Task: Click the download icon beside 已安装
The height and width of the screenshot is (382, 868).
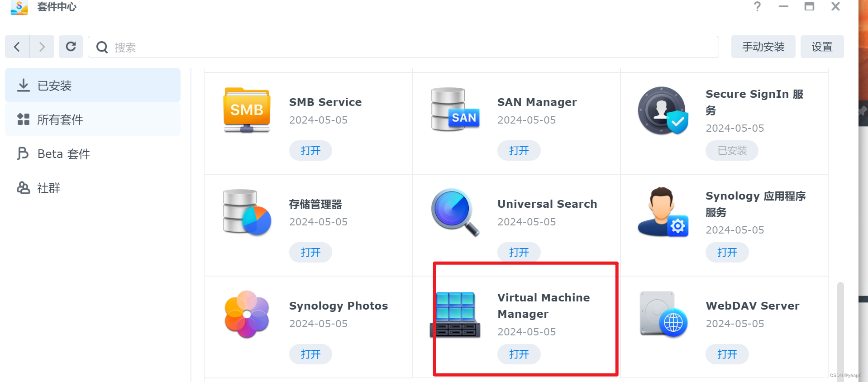Action: (23, 85)
